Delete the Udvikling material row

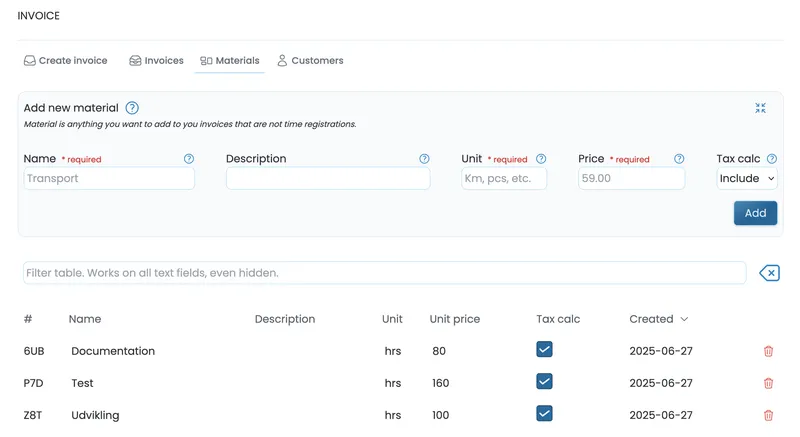(768, 415)
